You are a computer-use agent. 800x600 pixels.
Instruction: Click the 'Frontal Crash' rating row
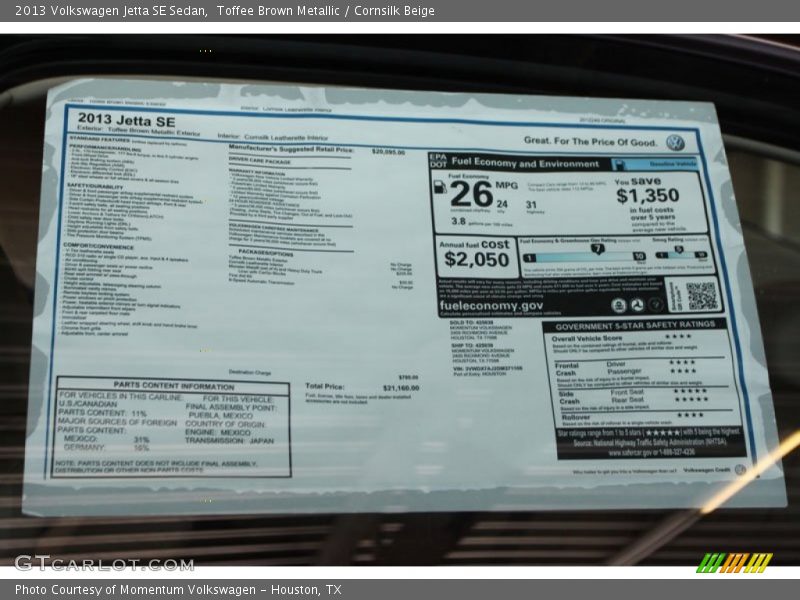coord(626,368)
